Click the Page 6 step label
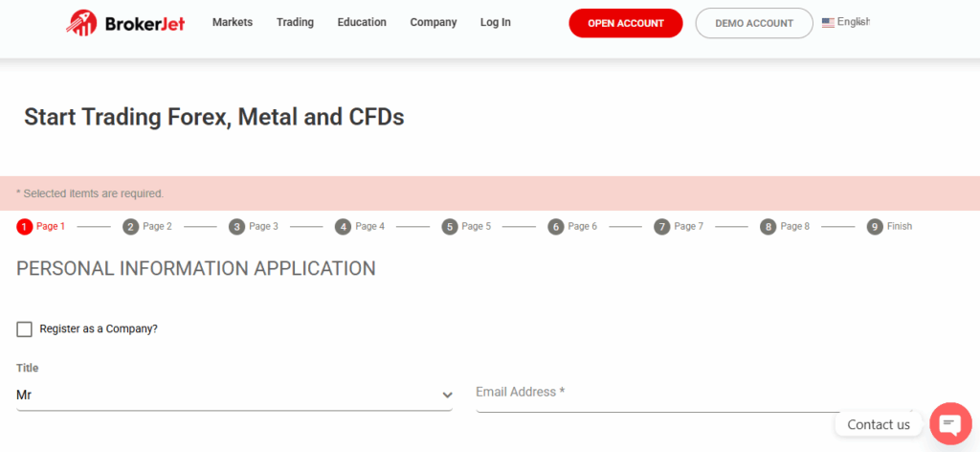980x452 pixels. [x=583, y=226]
